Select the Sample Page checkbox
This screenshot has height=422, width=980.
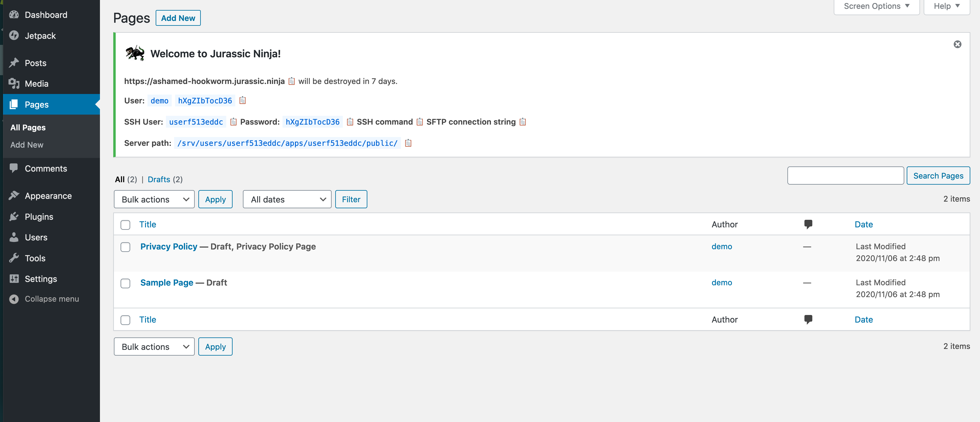125,283
